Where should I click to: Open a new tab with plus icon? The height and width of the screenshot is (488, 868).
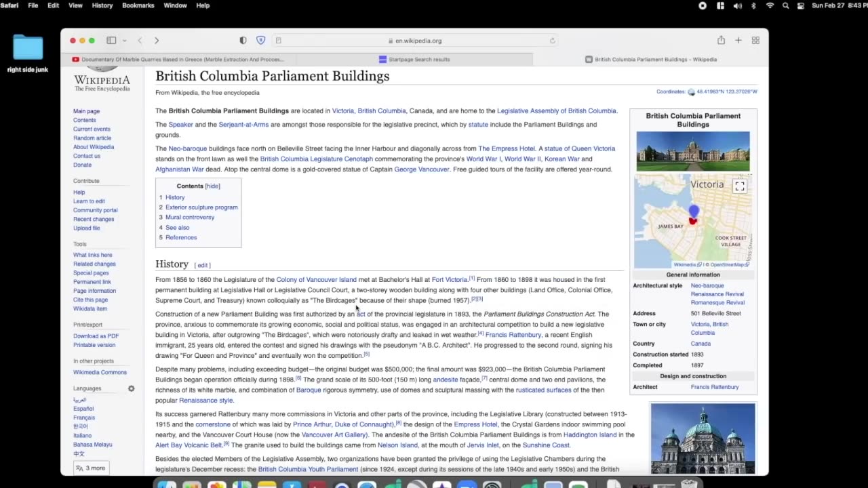coord(738,41)
